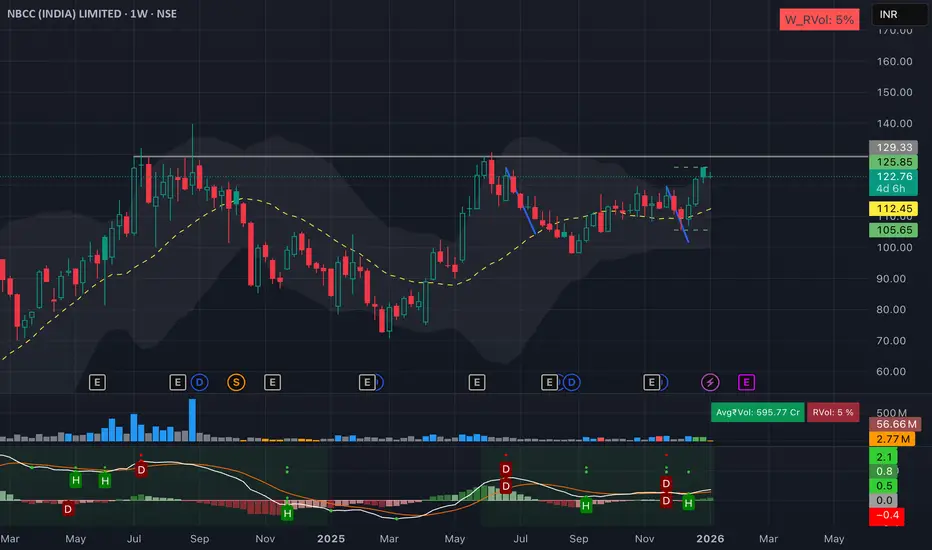Click the 56.66 M volume label
The width and height of the screenshot is (932, 550).
[895, 424]
